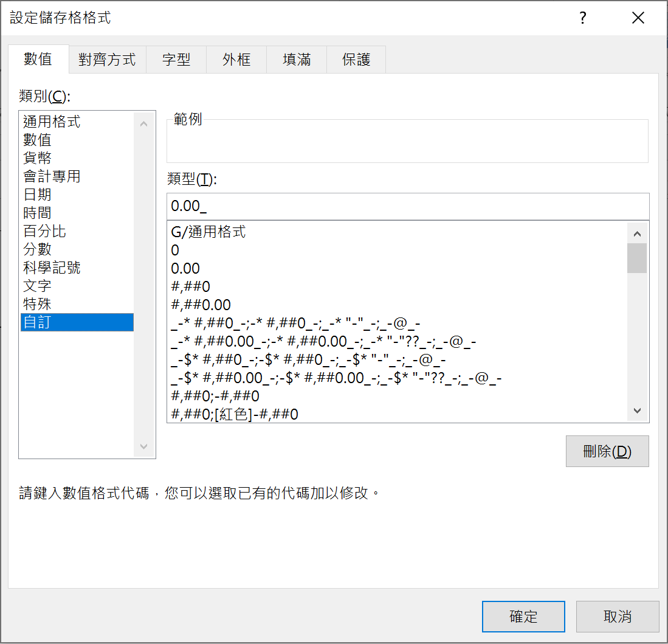Viewport: 668px width, 644px height.
Task: Switch to the 對齊方式 tab
Action: point(108,59)
